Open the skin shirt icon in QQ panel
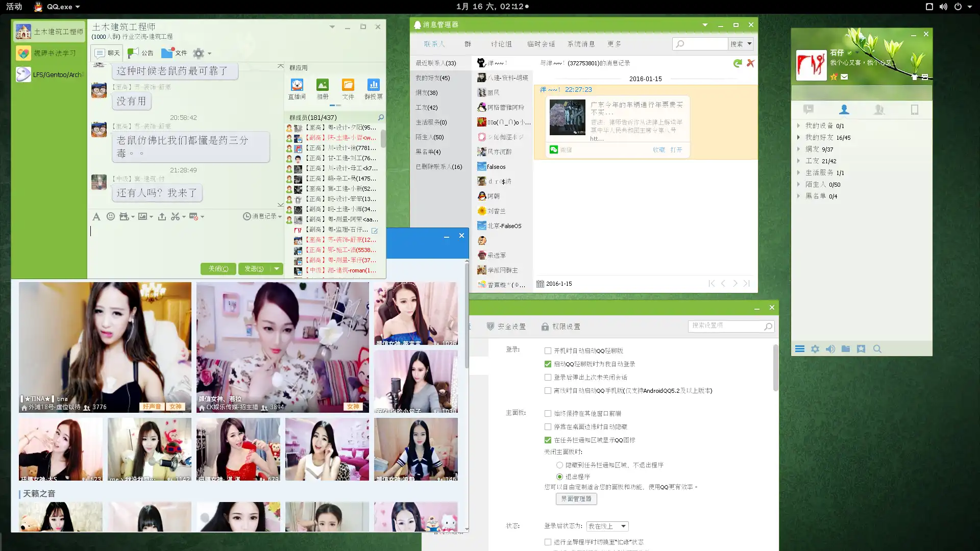Screen dimensions: 980x551 tap(915, 77)
